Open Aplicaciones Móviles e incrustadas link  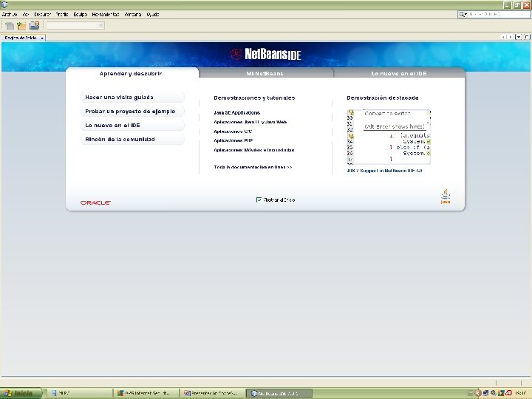pos(253,150)
